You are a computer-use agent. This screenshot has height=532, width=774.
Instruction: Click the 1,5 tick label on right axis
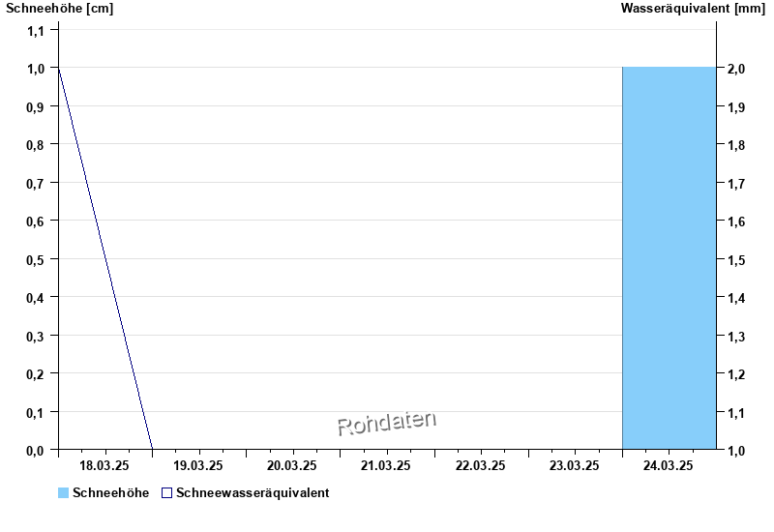pyautogui.click(x=736, y=259)
